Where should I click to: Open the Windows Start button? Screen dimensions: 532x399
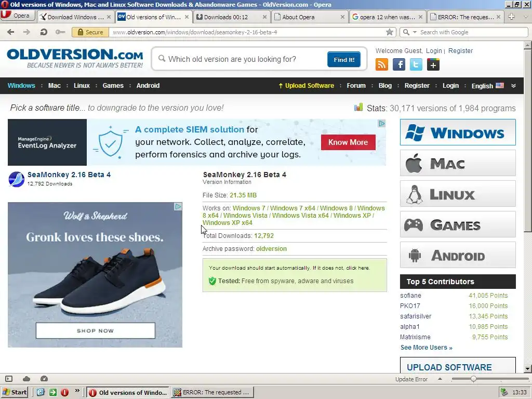pos(15,392)
